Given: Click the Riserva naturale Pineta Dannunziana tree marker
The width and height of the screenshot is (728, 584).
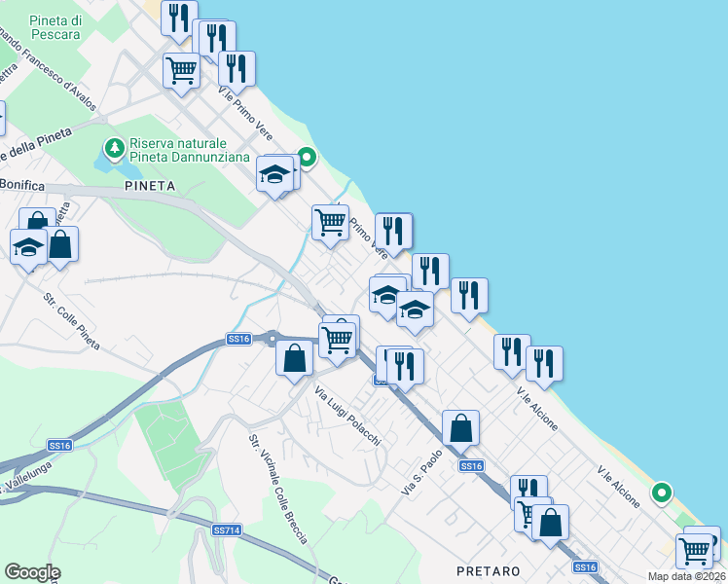Looking at the screenshot, I should tap(114, 149).
